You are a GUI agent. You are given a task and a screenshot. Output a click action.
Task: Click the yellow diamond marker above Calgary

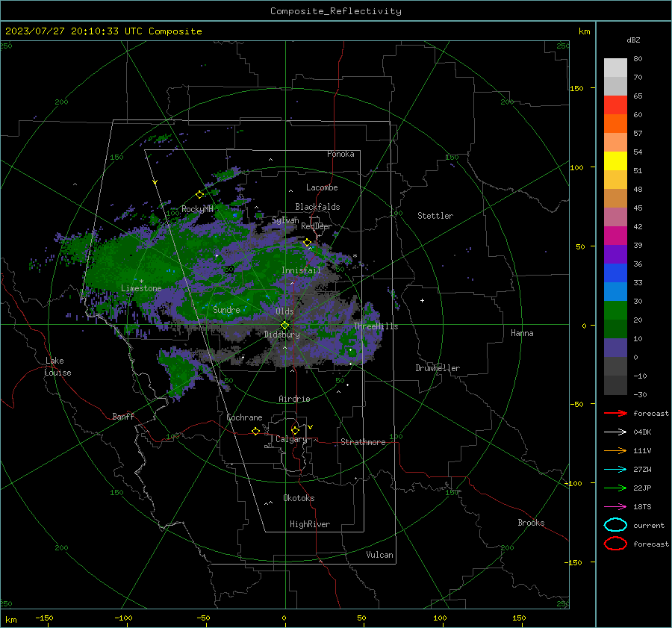click(295, 430)
